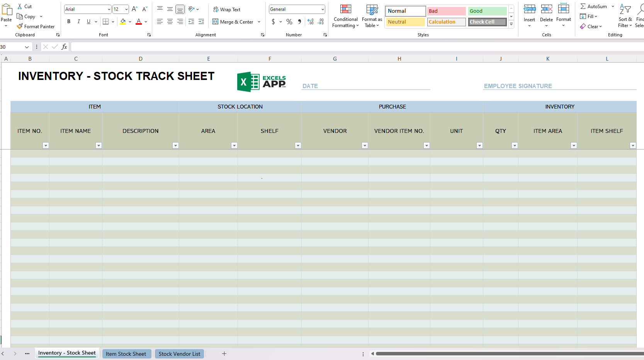Toggle italic formatting
The image size is (644, 360).
point(78,22)
